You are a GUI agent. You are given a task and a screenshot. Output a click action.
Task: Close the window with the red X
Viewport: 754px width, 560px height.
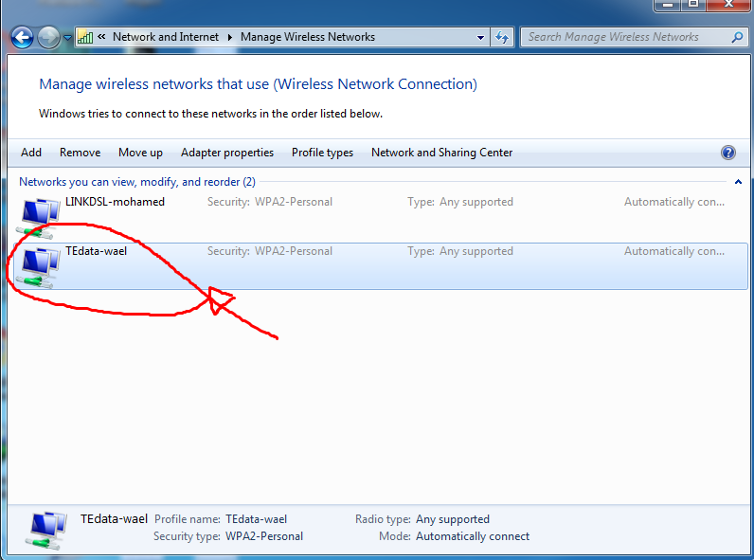(x=728, y=4)
